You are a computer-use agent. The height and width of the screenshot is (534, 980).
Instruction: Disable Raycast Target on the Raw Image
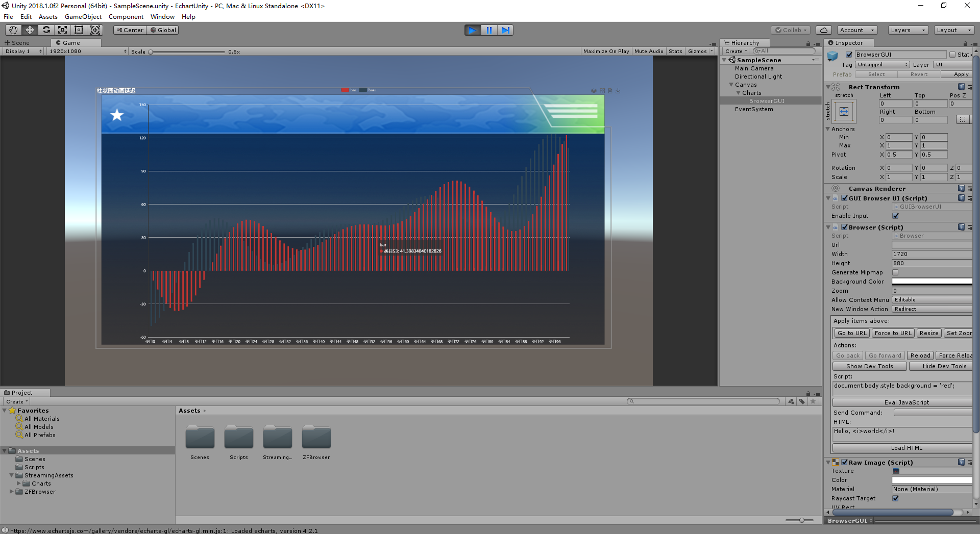(x=896, y=498)
